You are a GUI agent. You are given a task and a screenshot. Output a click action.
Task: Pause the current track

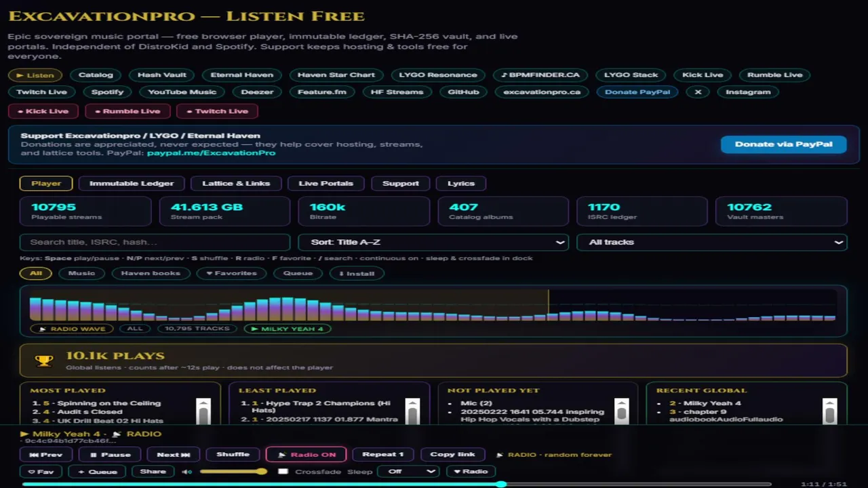[110, 455]
